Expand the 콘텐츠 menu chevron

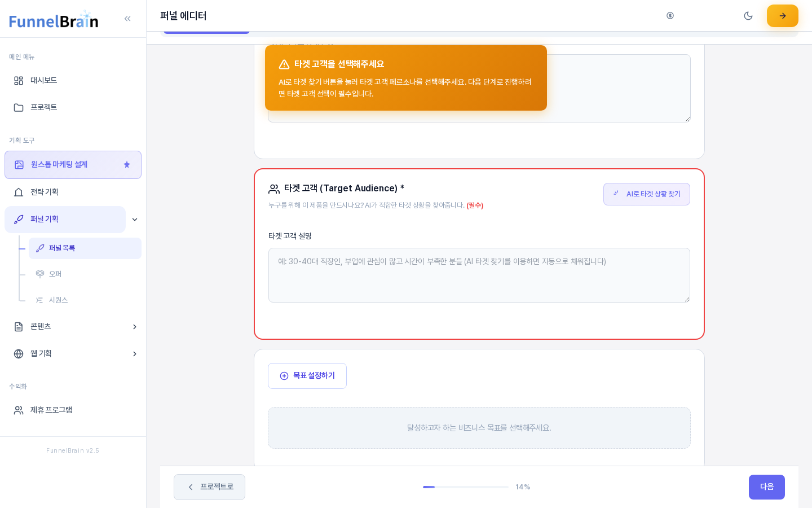(135, 327)
